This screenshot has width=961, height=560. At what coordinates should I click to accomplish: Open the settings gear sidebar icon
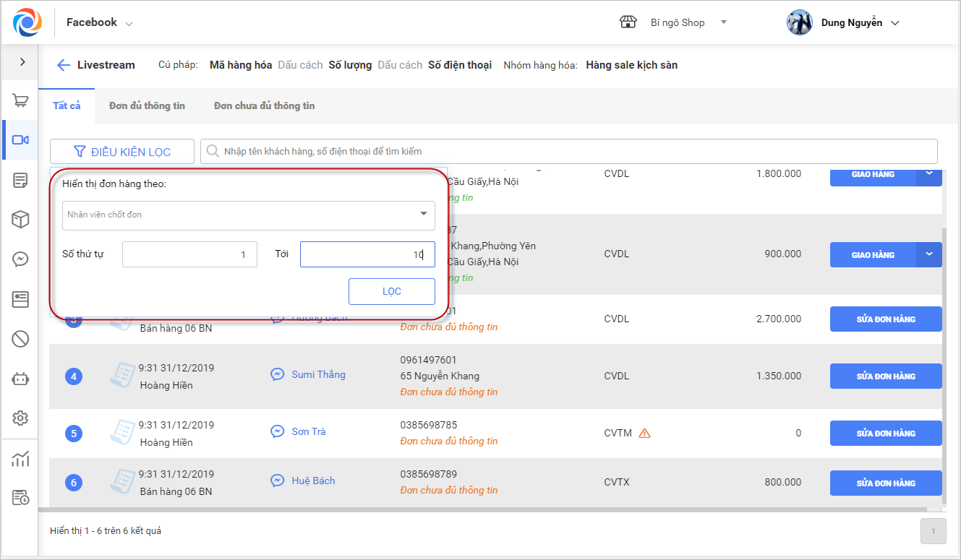[x=20, y=418]
